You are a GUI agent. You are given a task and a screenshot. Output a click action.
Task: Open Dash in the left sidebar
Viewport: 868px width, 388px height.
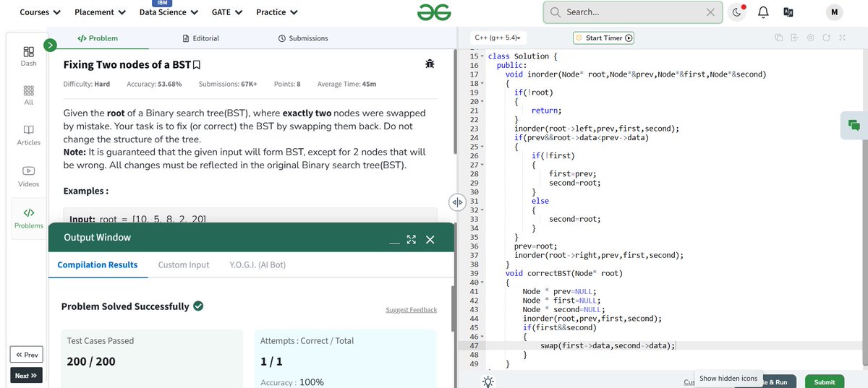29,56
